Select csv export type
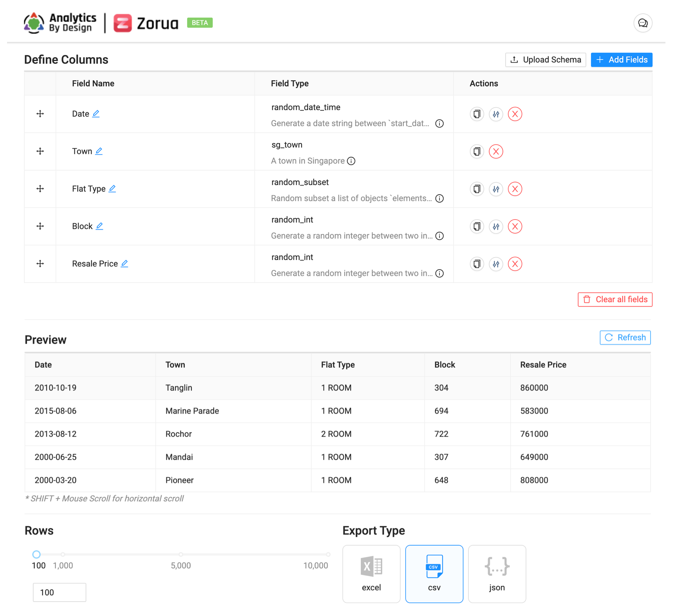 tap(434, 574)
